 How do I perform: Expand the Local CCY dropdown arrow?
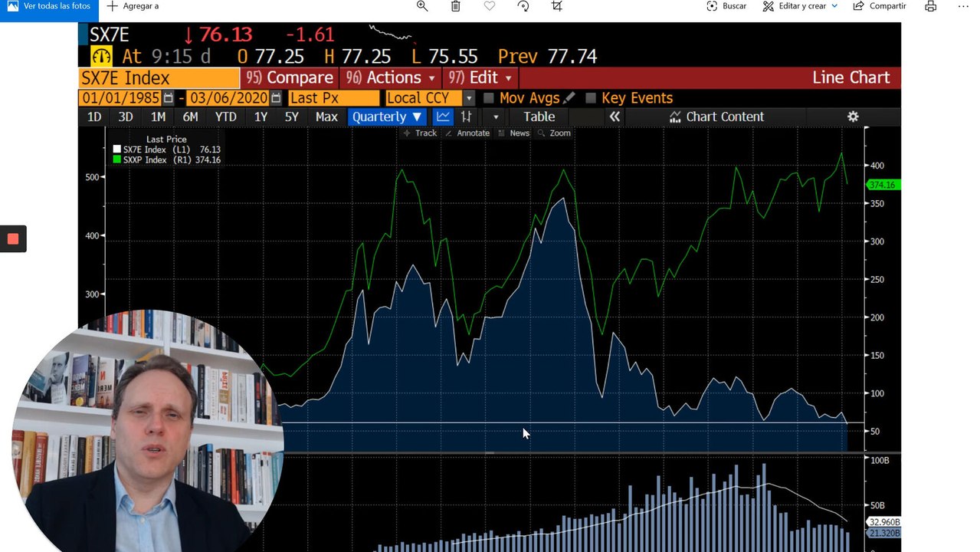469,98
